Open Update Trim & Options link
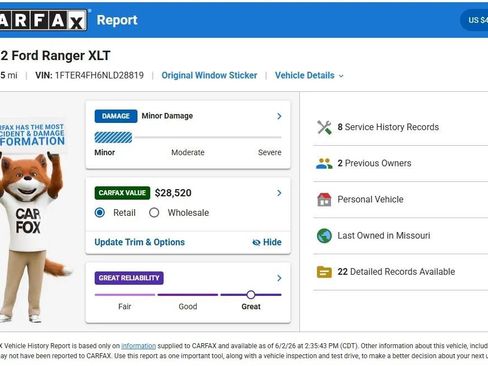488x366 pixels. coord(140,242)
